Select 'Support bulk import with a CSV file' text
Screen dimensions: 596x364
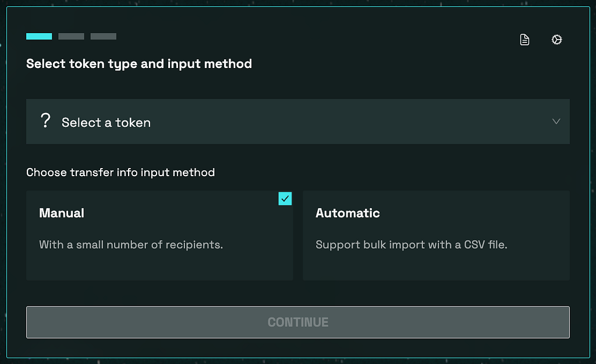click(x=411, y=244)
